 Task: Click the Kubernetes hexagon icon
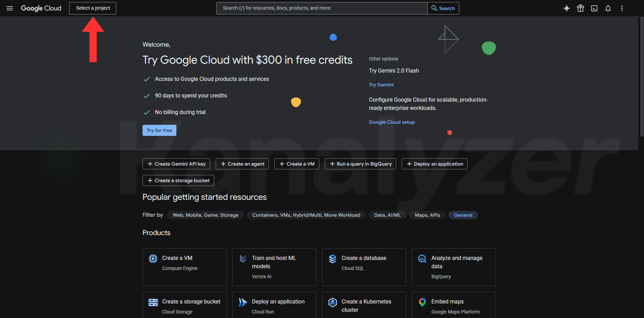coord(333,302)
